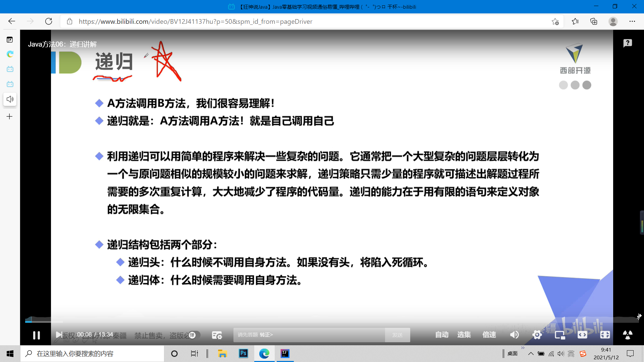The width and height of the screenshot is (644, 362).
Task: Enable picture-in-picture mode
Action: coord(560,335)
